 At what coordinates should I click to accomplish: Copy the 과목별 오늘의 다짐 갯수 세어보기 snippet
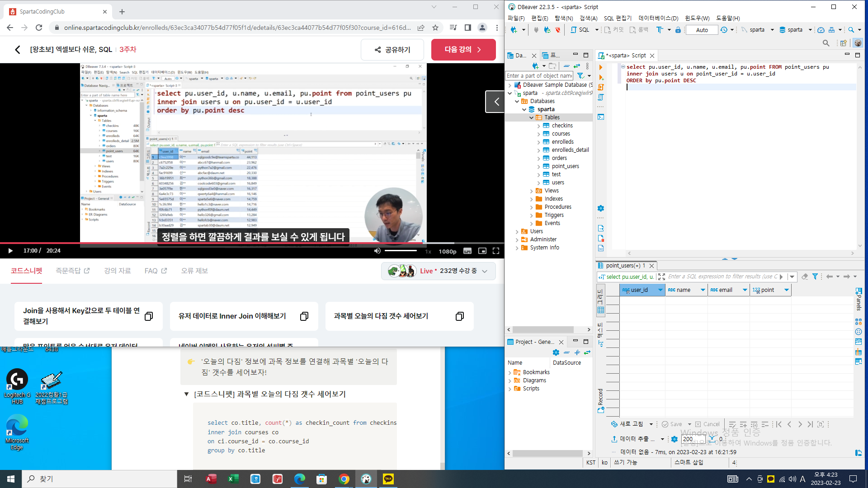(460, 316)
